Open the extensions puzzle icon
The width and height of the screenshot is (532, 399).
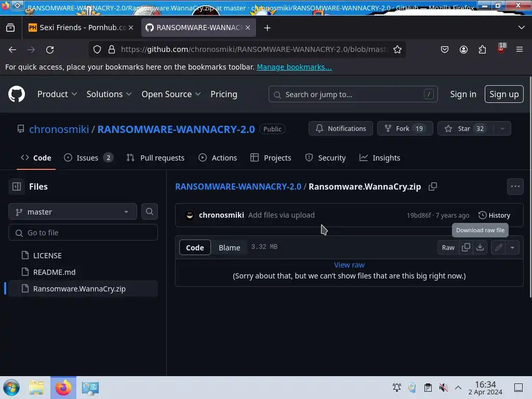[x=482, y=49]
